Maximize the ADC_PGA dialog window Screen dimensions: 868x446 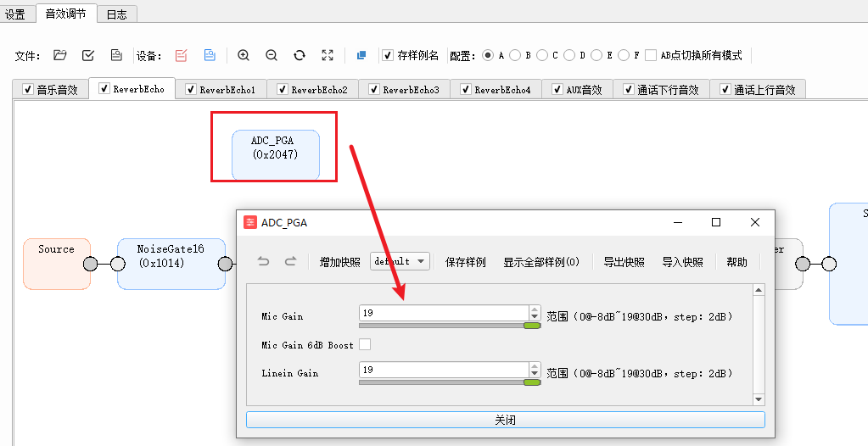tap(716, 222)
